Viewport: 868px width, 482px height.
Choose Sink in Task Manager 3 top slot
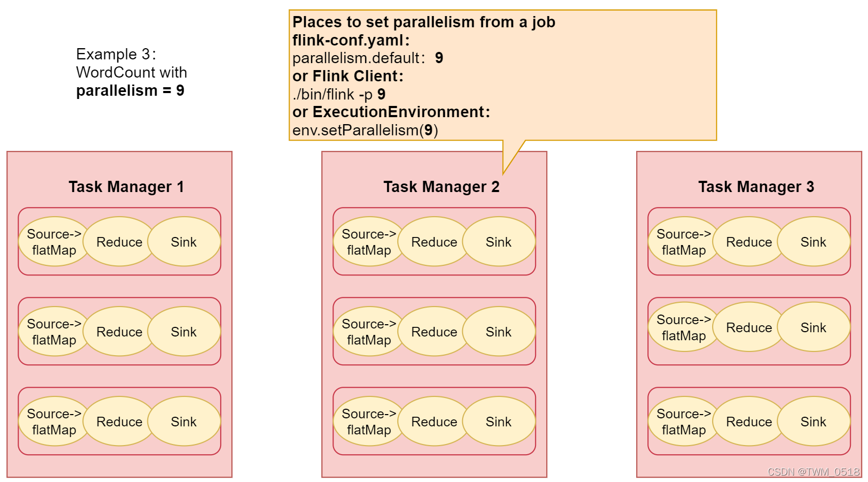tap(813, 242)
